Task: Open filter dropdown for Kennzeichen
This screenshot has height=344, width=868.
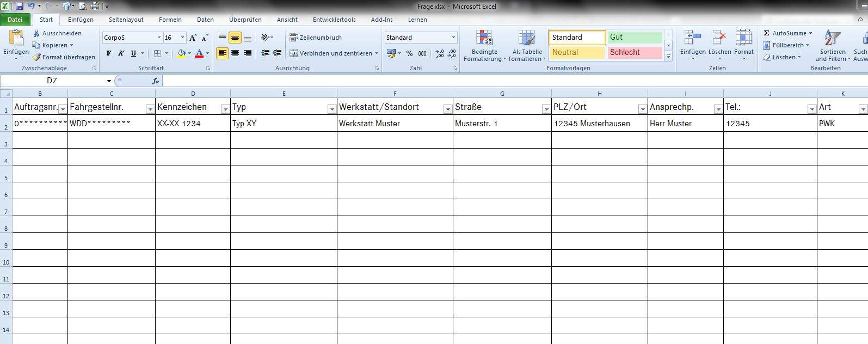Action: click(x=225, y=109)
